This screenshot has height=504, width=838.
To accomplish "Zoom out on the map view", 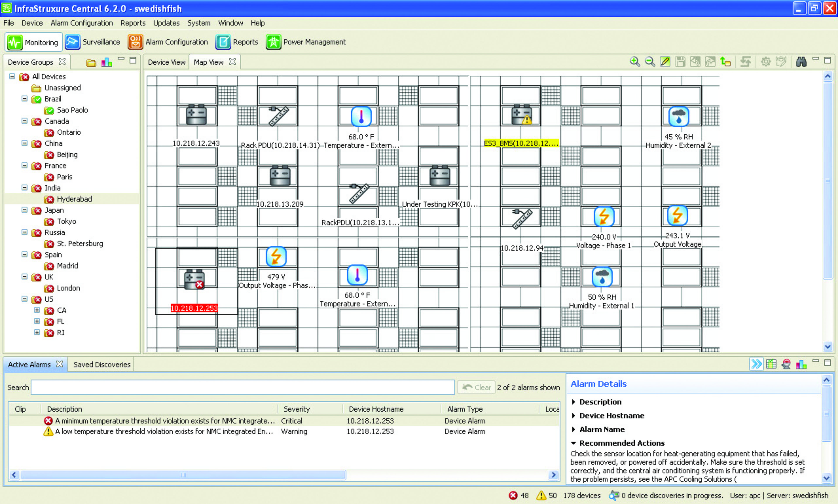I will click(650, 62).
